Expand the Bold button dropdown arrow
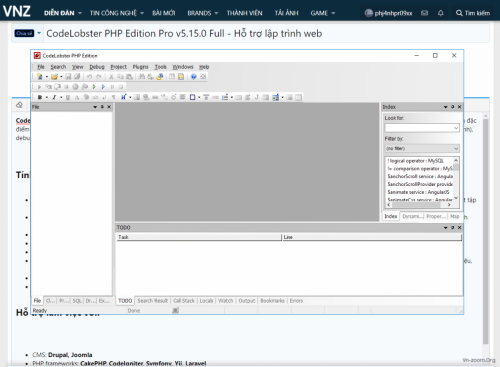The width and height of the screenshot is (500, 367). point(47,97)
